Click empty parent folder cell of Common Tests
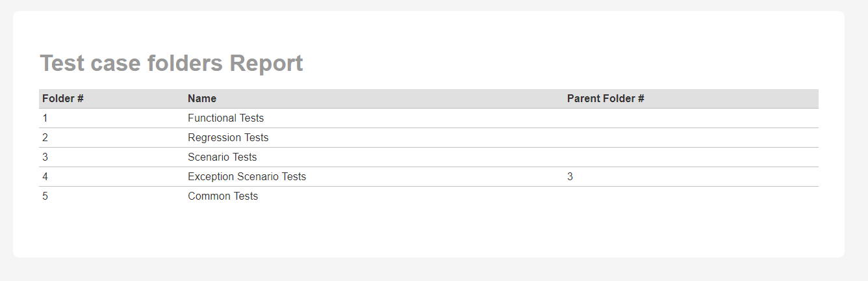868x281 pixels. pyautogui.click(x=689, y=196)
